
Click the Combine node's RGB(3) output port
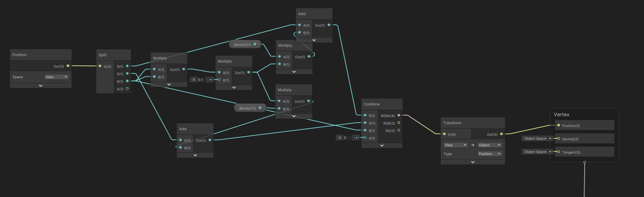pos(399,123)
